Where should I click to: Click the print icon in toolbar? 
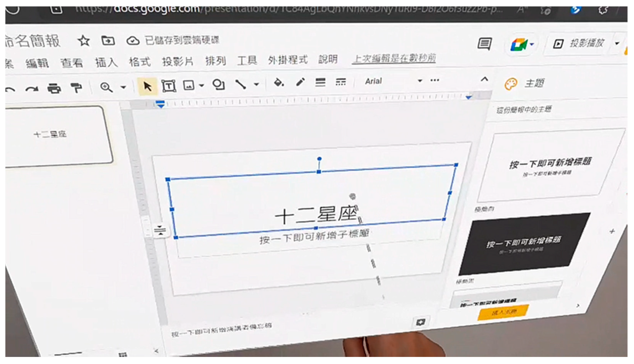pos(54,88)
